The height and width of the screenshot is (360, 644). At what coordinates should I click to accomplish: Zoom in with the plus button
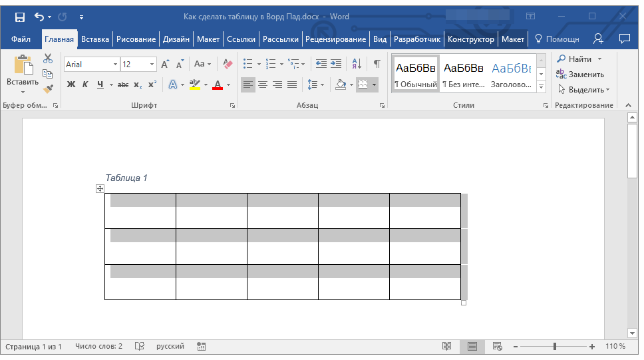[x=592, y=347]
